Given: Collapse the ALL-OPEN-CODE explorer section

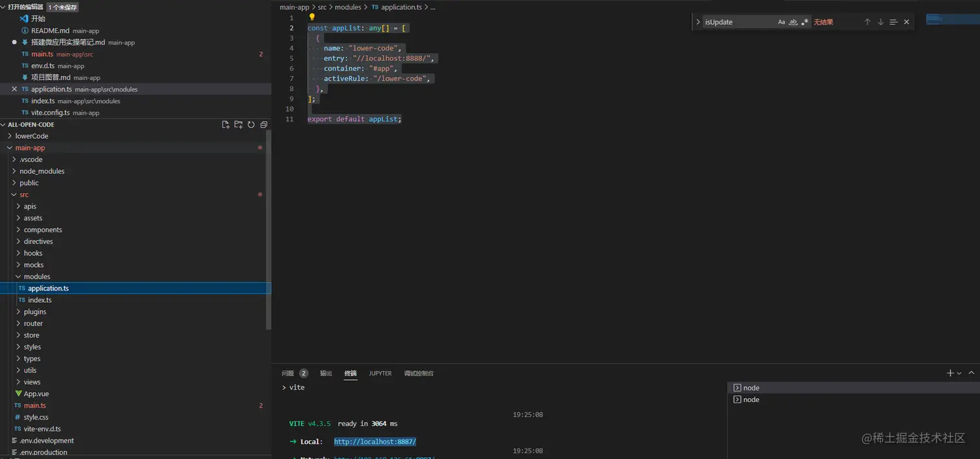Looking at the screenshot, I should pyautogui.click(x=3, y=124).
